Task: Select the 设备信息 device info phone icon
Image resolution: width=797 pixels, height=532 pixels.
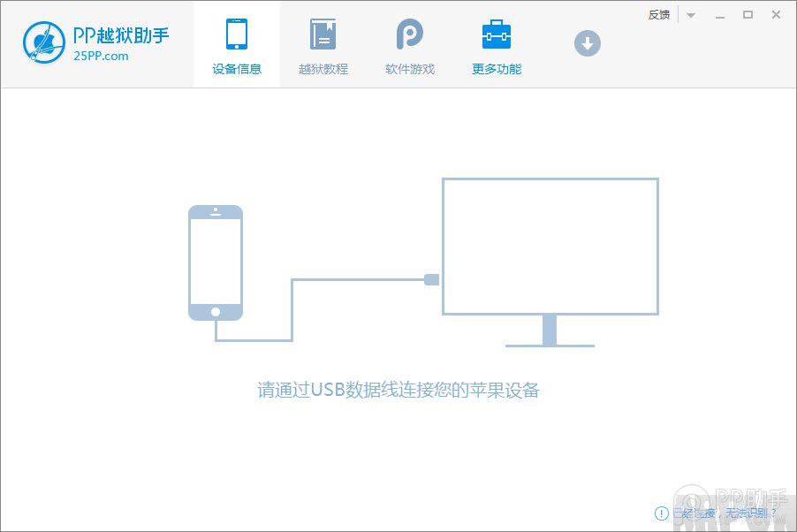Action: [x=236, y=34]
